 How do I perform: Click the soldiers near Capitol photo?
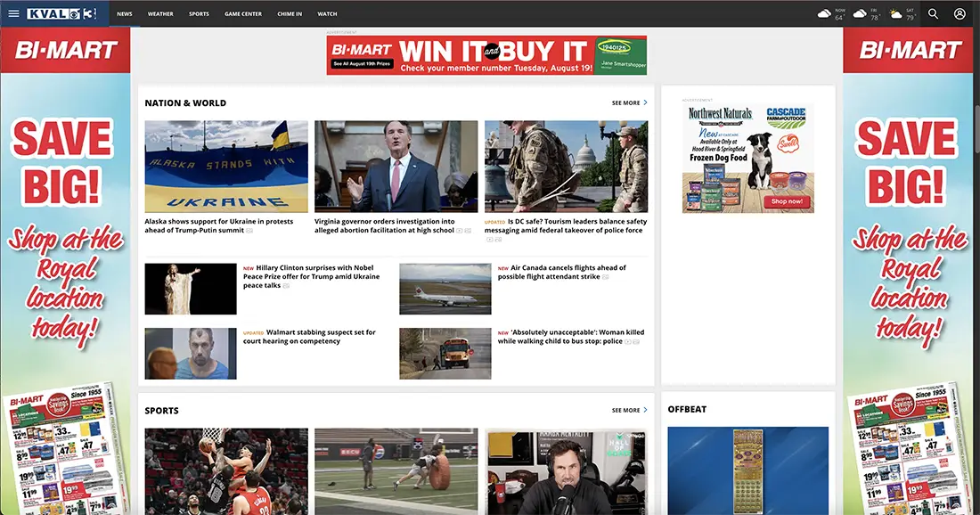[x=567, y=167]
